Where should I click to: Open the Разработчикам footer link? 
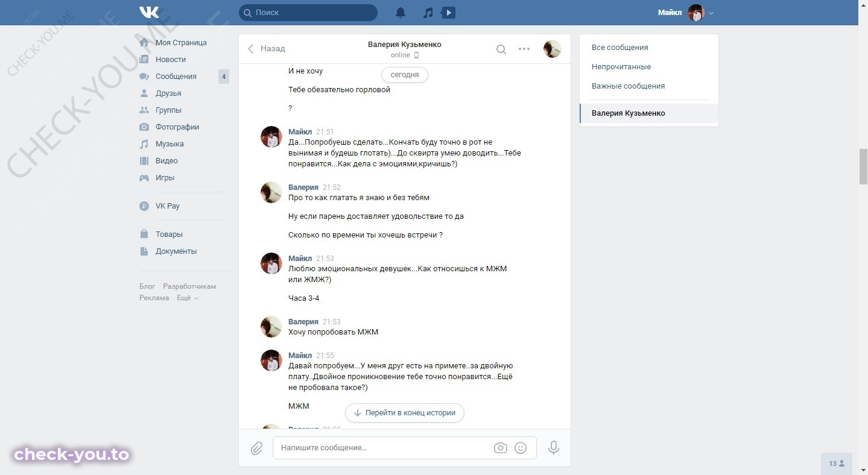click(x=189, y=286)
